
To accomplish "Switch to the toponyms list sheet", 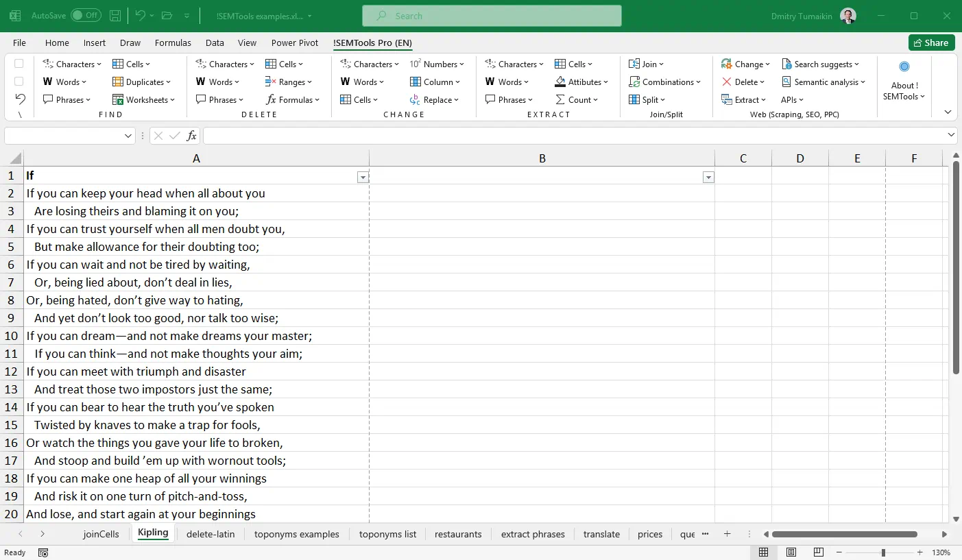I will click(x=387, y=534).
